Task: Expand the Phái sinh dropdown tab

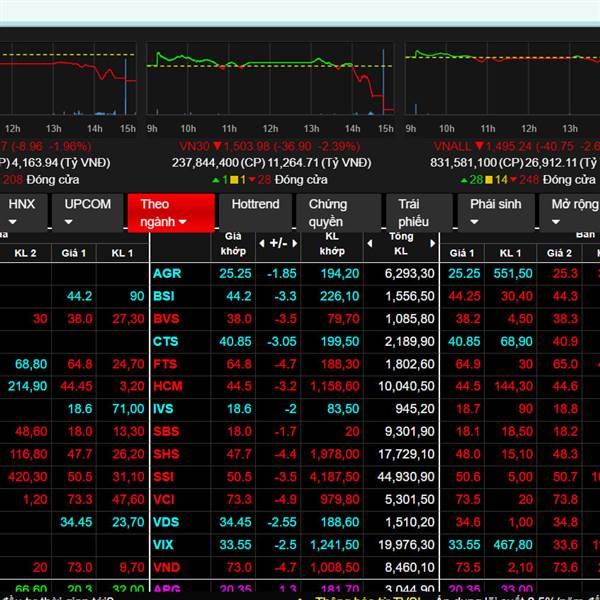Action: (496, 212)
